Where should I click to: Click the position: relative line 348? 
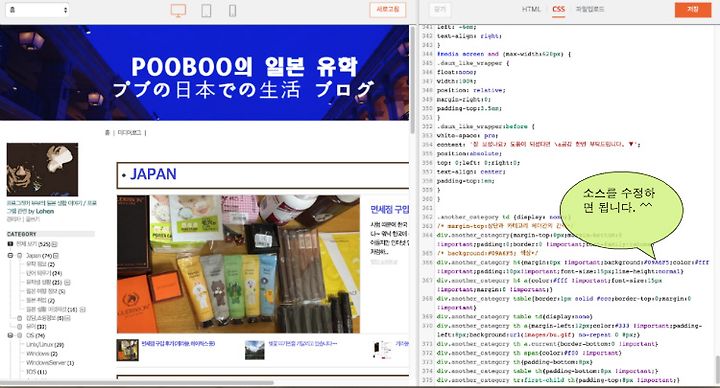pos(471,90)
